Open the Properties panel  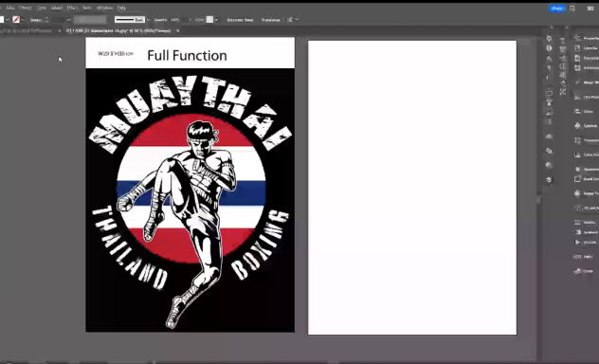coord(587,38)
